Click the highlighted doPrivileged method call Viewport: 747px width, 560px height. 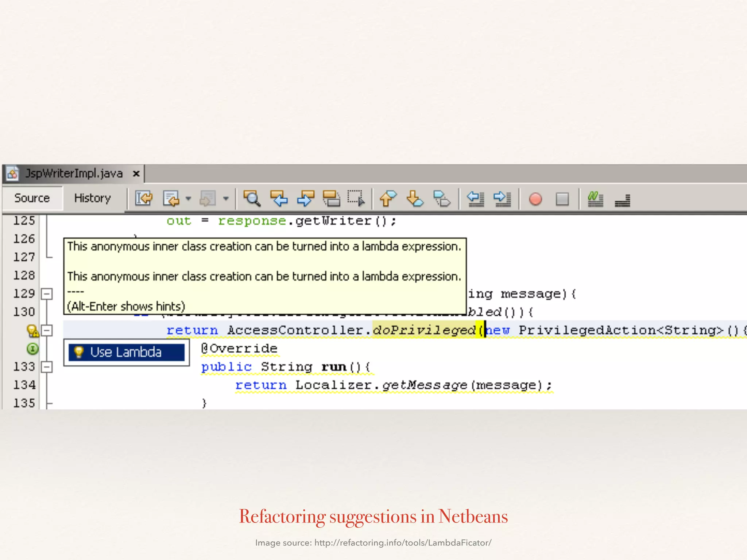click(424, 330)
